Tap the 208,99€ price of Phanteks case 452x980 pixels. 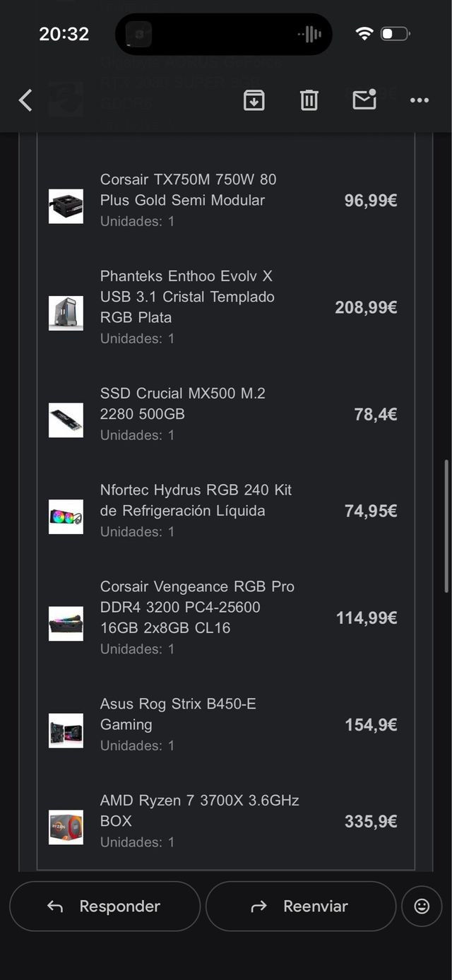pyautogui.click(x=366, y=307)
